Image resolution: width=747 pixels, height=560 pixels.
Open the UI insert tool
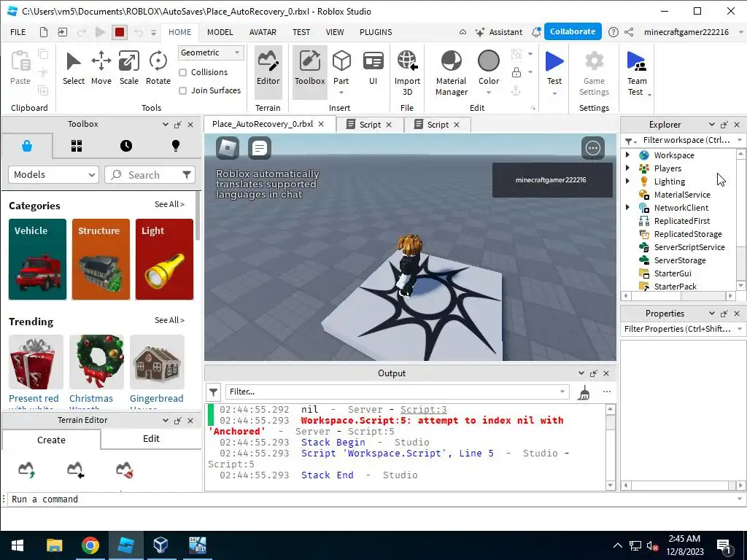pyautogui.click(x=373, y=68)
